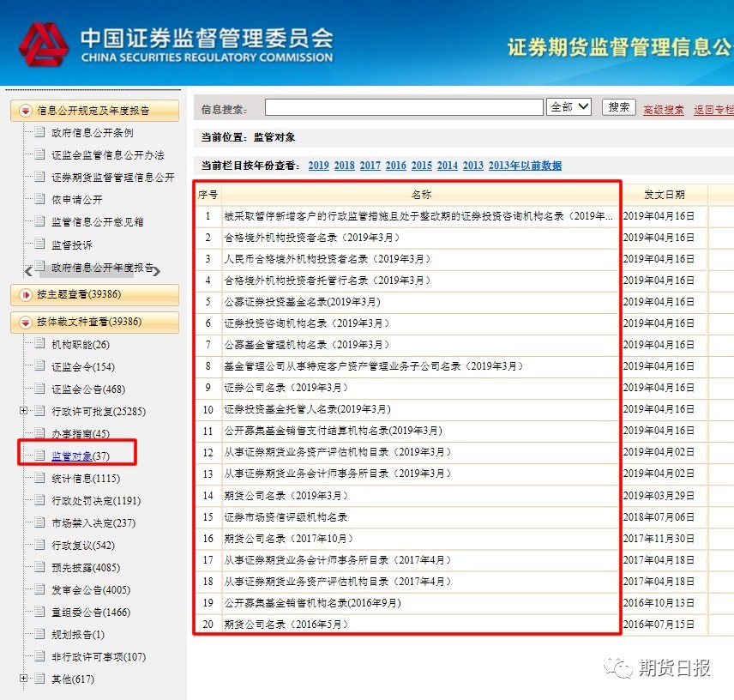Click the 按体裁文种查看 section arrow icon
734x700 pixels.
tap(25, 323)
